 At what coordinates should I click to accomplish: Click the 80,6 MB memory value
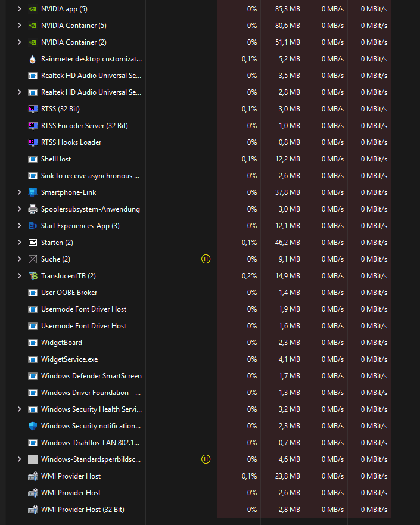click(x=288, y=26)
